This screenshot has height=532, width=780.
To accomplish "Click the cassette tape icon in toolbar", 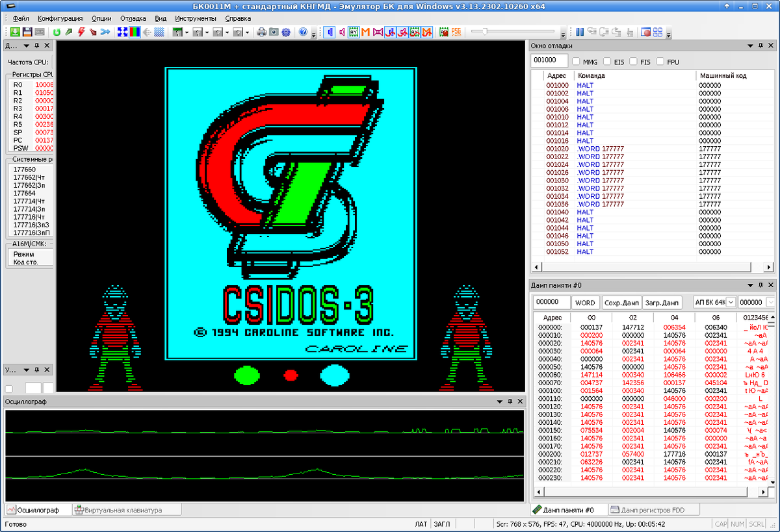I will click(x=40, y=32).
